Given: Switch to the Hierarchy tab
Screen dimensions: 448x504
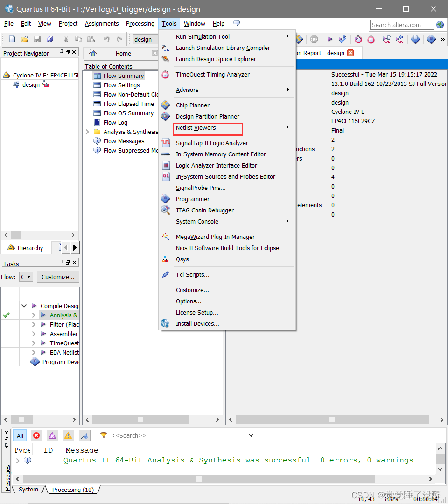Looking at the screenshot, I should coord(26,248).
